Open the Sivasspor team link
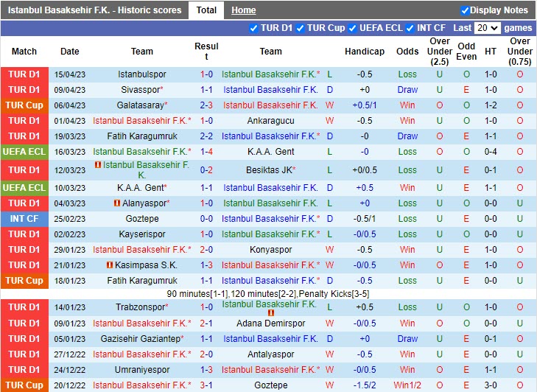The image size is (537, 392). [x=141, y=90]
